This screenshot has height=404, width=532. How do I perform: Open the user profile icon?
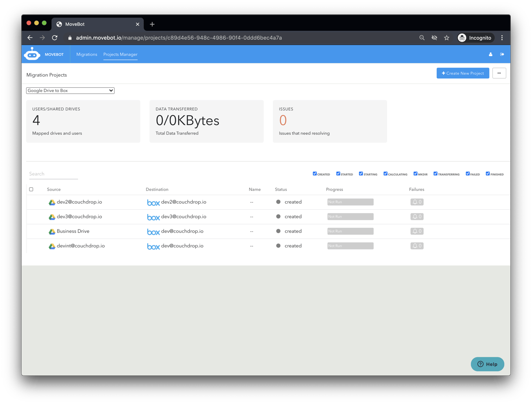coord(490,54)
